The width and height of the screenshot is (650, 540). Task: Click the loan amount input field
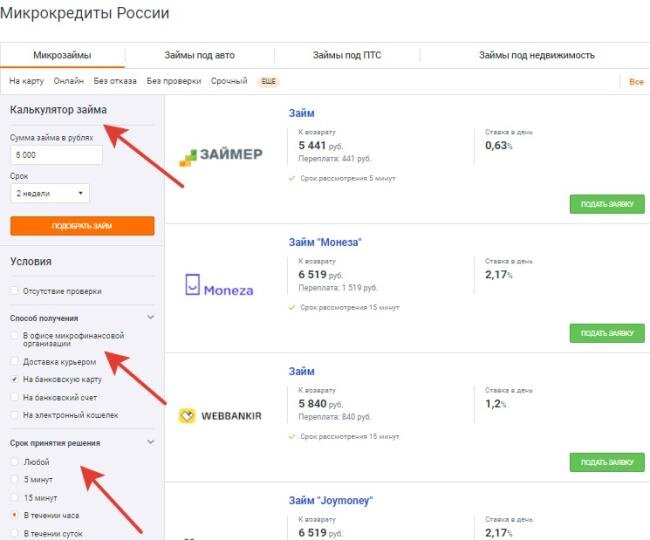click(x=56, y=155)
